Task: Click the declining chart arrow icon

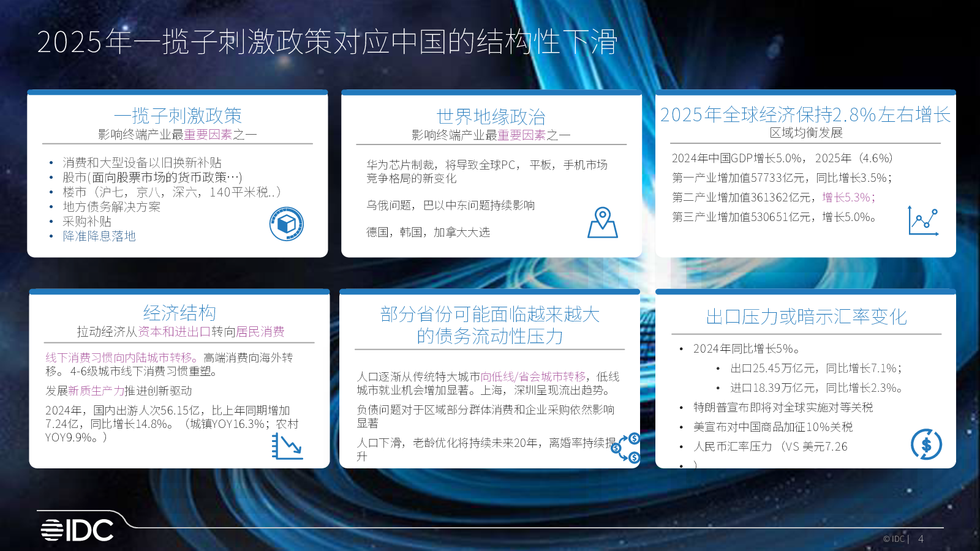Action: pyautogui.click(x=287, y=446)
